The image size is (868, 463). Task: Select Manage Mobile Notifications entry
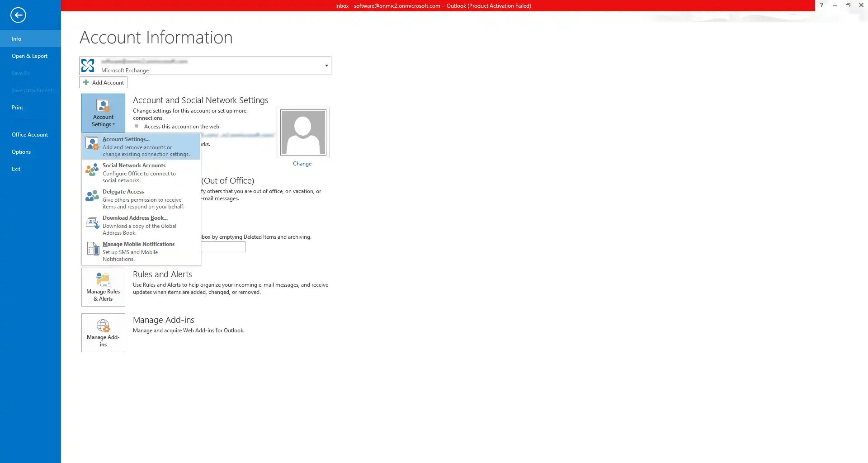pyautogui.click(x=141, y=251)
